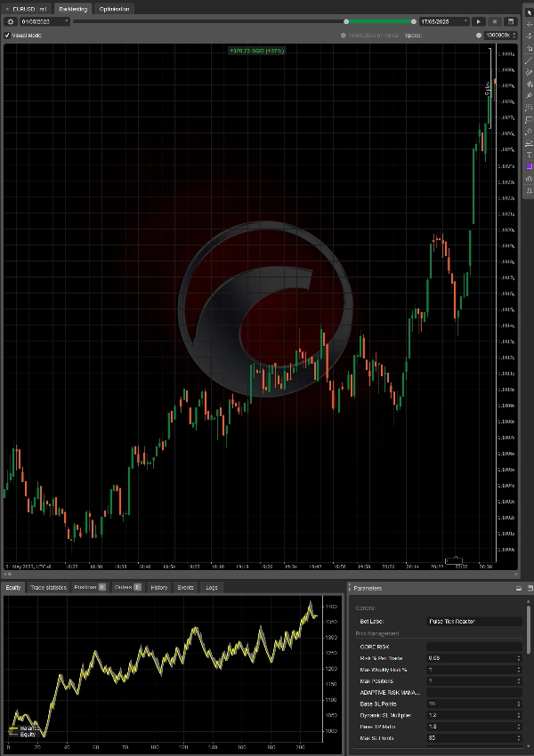Switch to the Backtesting tab
The image size is (534, 756).
73,9
